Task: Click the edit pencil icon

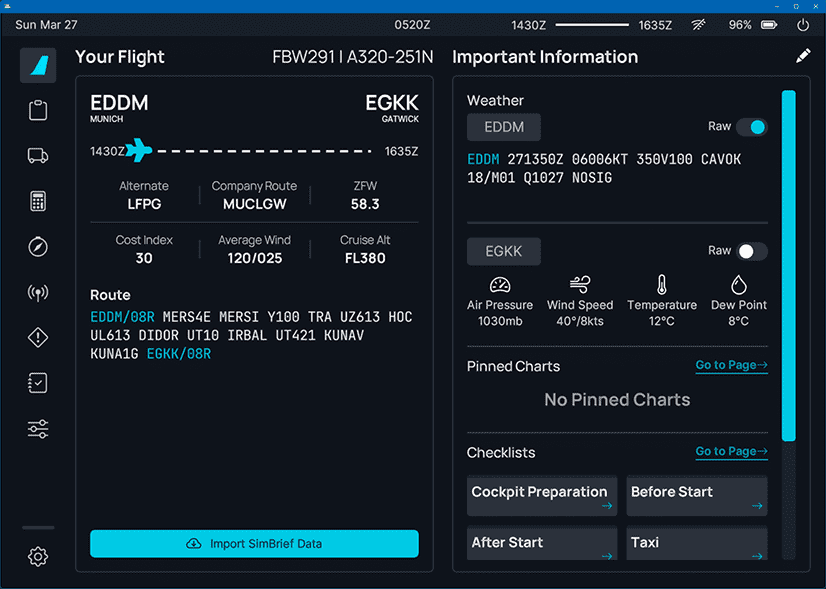Action: 803,57
